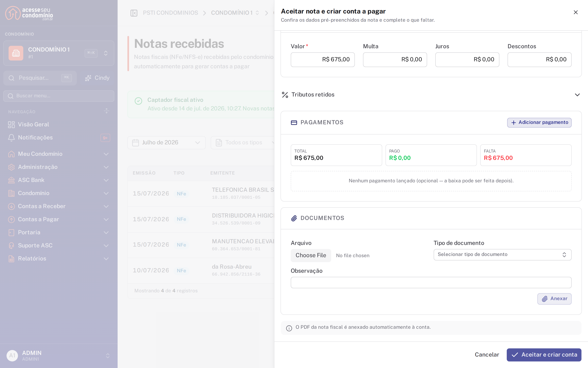Click the Juros input field
Screen dimensions: 588x368
[x=467, y=59]
